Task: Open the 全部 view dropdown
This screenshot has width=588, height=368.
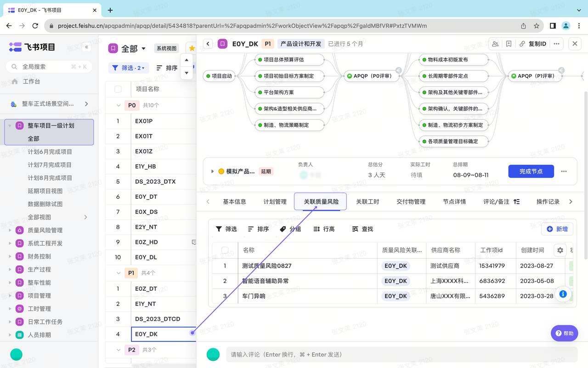Action: pos(133,48)
